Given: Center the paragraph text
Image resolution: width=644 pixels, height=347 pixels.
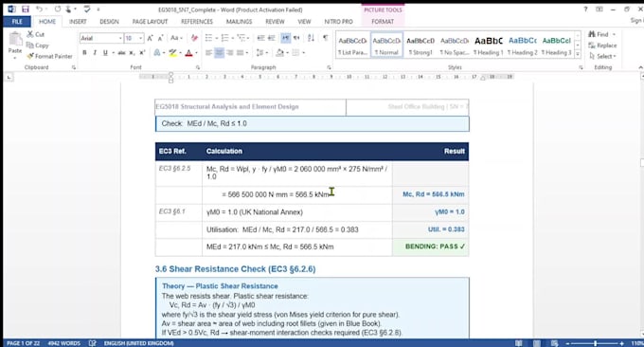Looking at the screenshot, I should (220, 53).
